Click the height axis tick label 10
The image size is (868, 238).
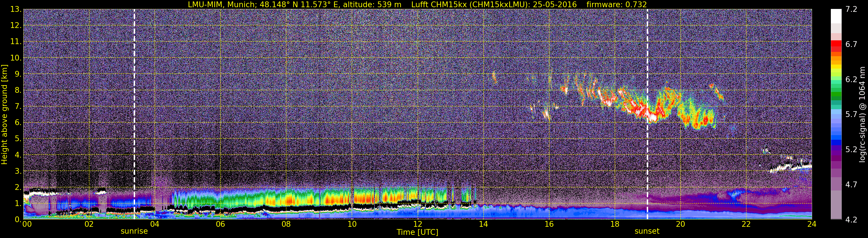click(16, 58)
